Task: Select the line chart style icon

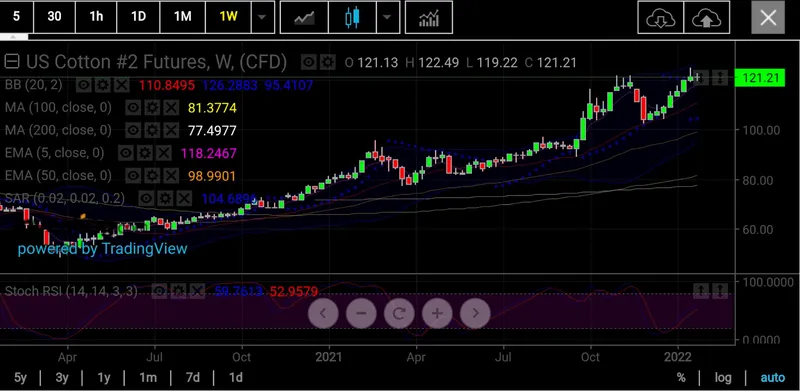Action: point(304,17)
